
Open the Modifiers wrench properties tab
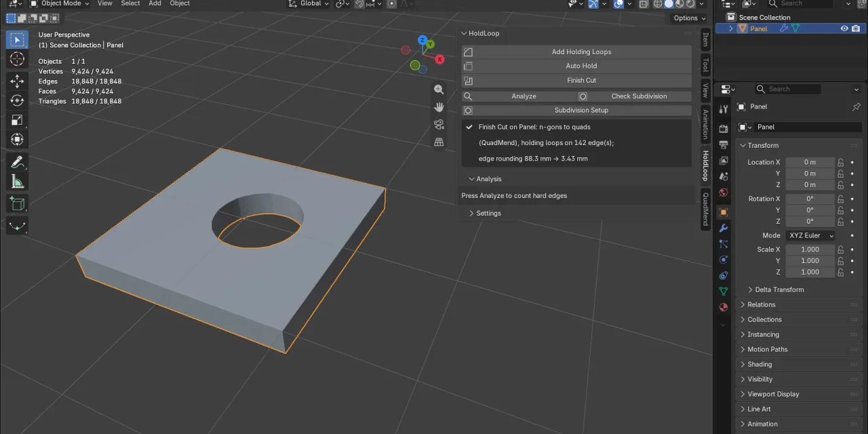(723, 228)
